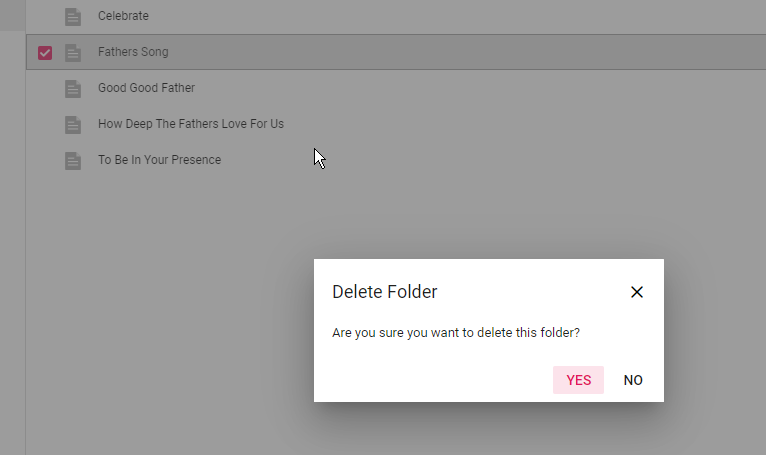
Task: Click the Fathers Song document icon
Action: (73, 53)
